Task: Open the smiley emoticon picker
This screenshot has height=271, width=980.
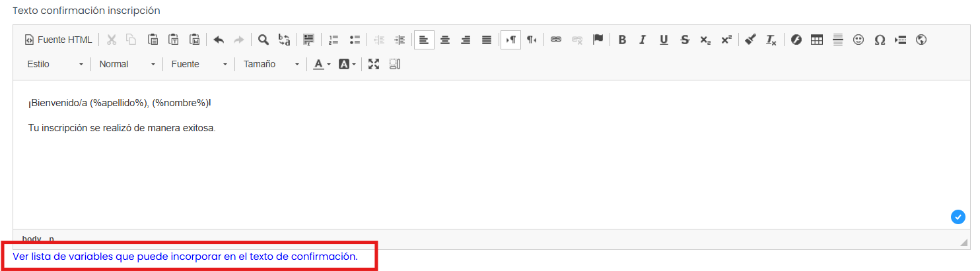Action: click(858, 40)
